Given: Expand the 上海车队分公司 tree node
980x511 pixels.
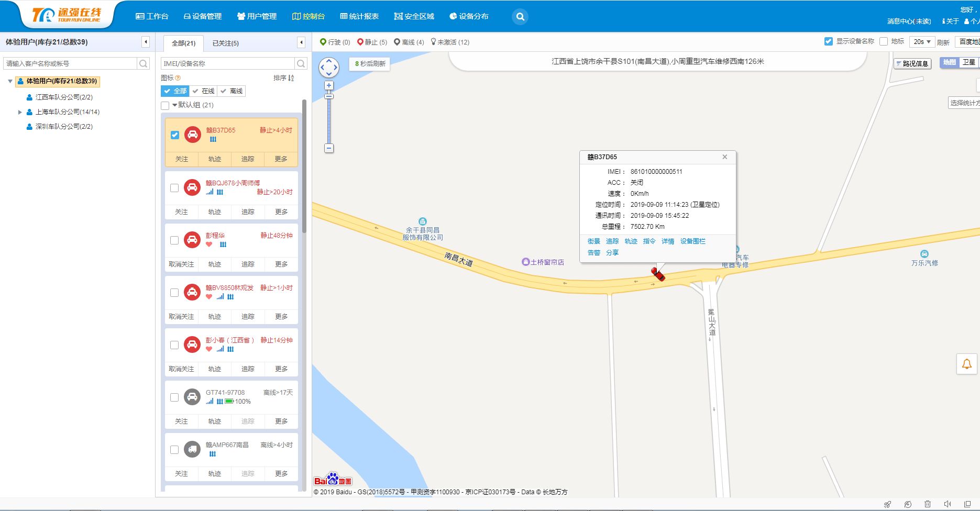Looking at the screenshot, I should coord(20,112).
